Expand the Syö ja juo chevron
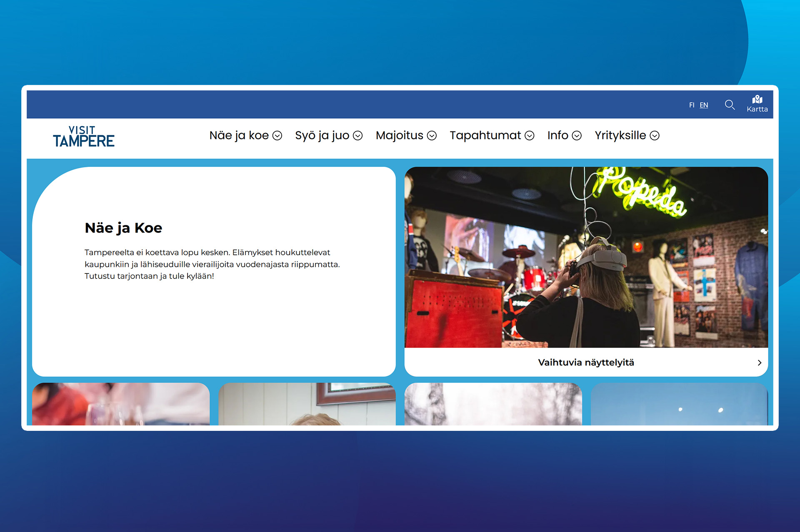 coord(358,136)
